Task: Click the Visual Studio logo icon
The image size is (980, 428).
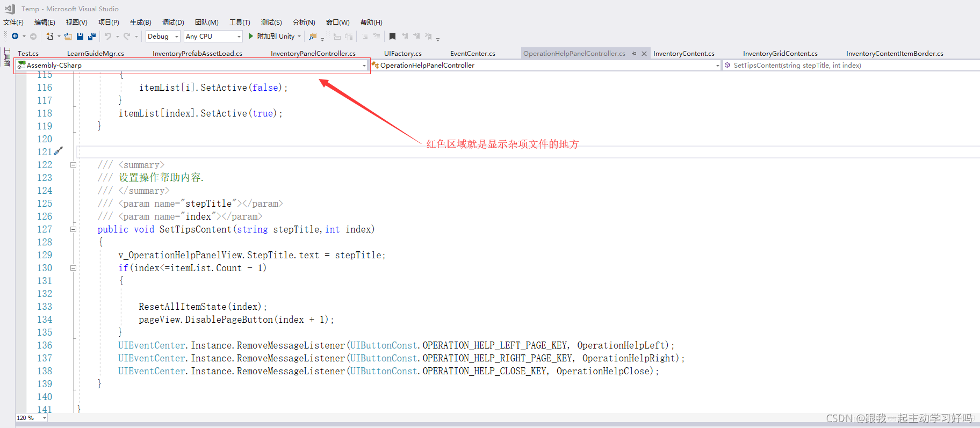Action: [10, 9]
